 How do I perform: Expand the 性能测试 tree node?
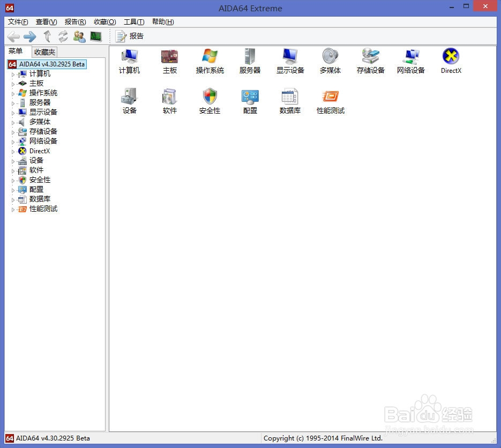pos(13,210)
